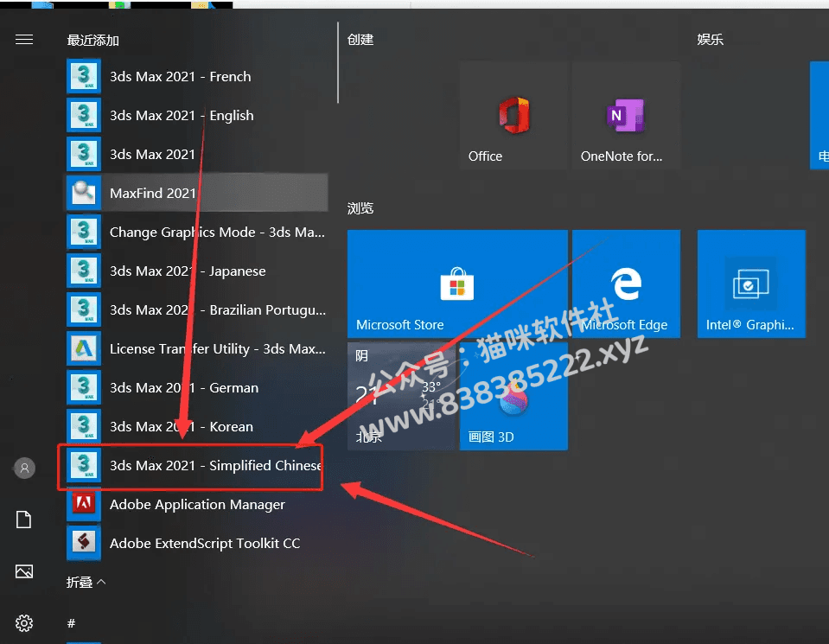
Task: Select the 3ds Max 2021 - Korean label
Action: click(x=182, y=427)
